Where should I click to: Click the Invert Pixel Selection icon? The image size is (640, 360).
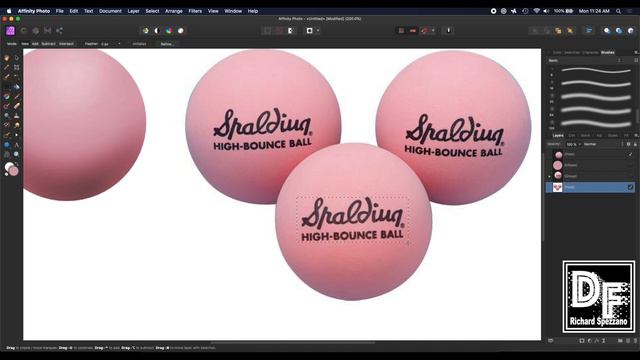tap(291, 31)
